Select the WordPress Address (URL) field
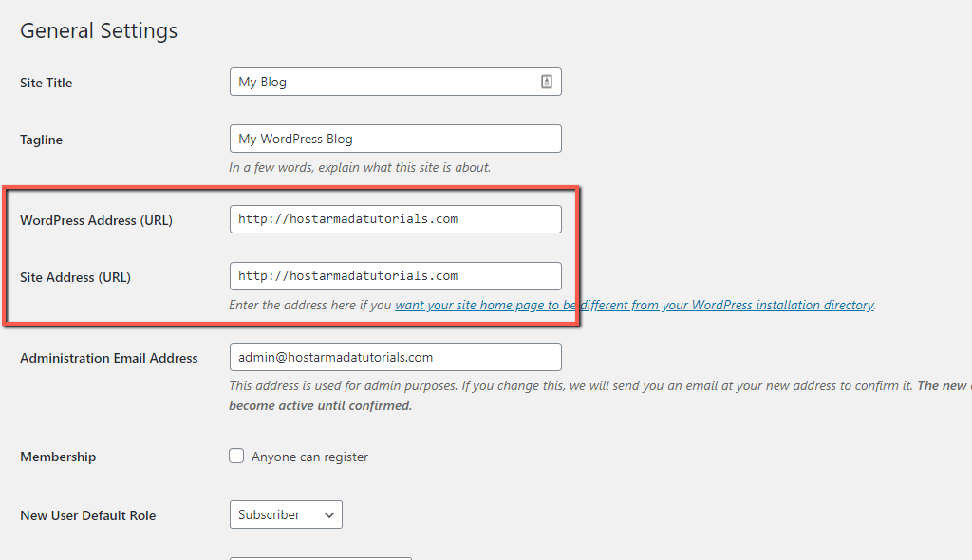Screen dimensions: 972x560 [395, 218]
